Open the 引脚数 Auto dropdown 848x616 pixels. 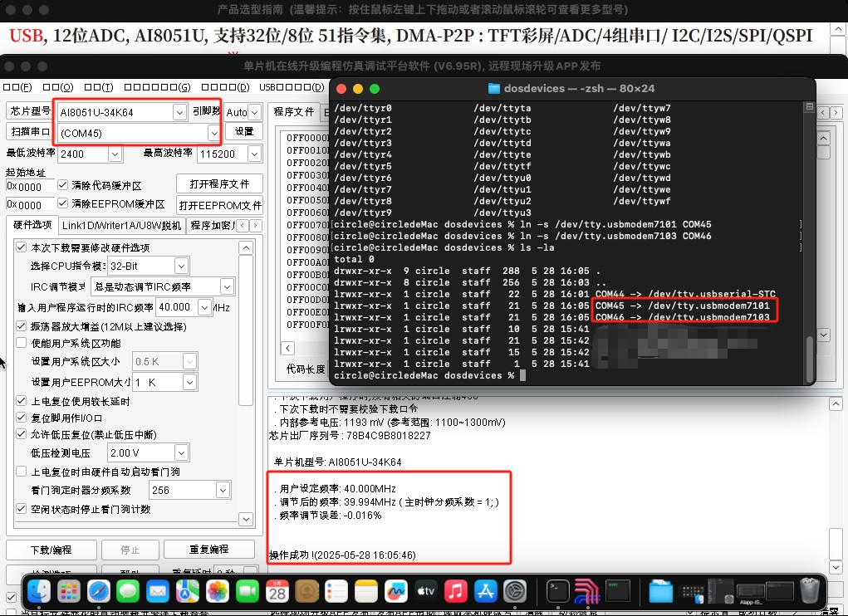coord(254,112)
